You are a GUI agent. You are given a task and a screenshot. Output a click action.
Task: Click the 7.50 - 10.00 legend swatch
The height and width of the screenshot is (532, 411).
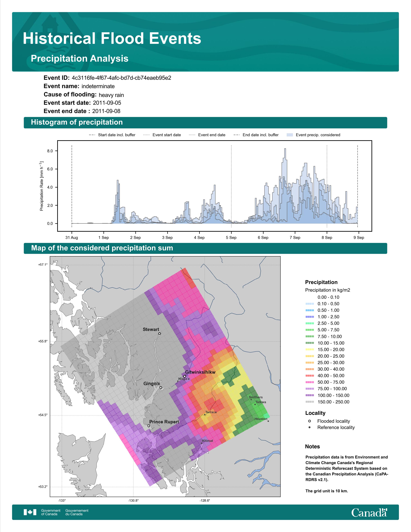coord(309,336)
